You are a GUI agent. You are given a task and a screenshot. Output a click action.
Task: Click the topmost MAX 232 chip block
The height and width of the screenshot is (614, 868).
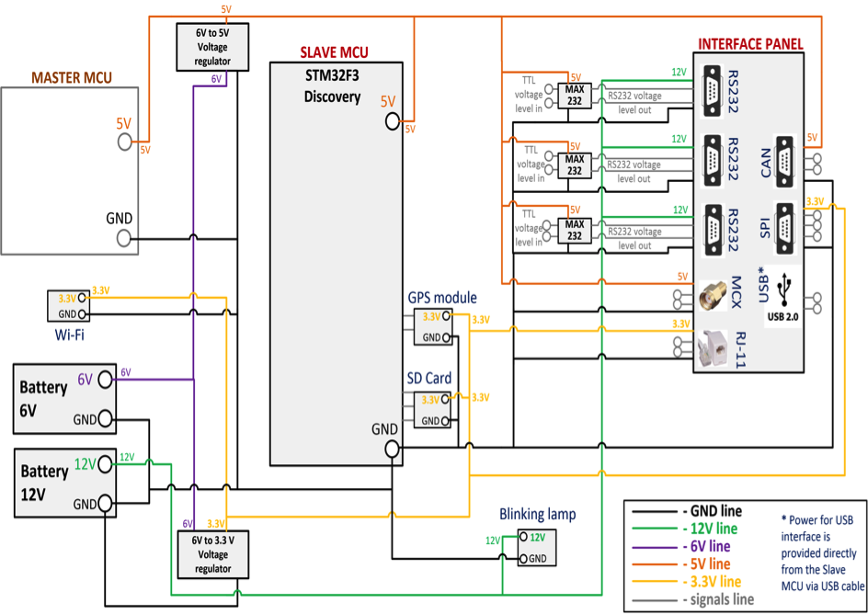tap(574, 95)
